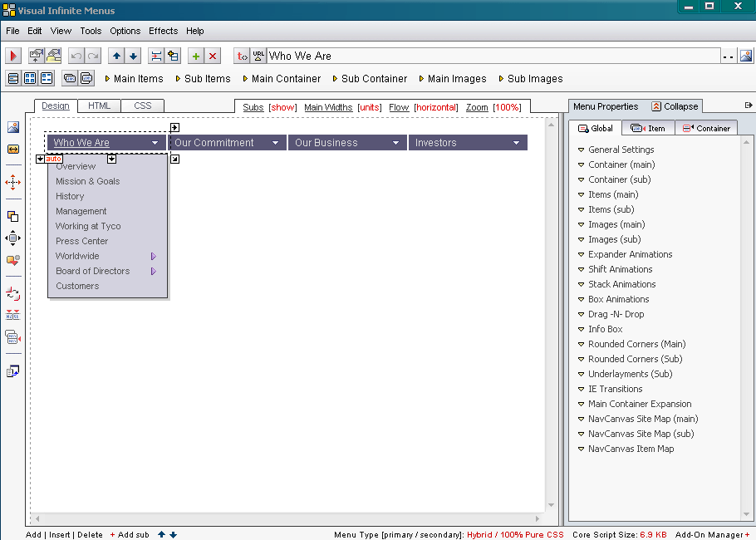The image size is (756, 540).
Task: Open the Add-On Manager link
Action: point(712,534)
